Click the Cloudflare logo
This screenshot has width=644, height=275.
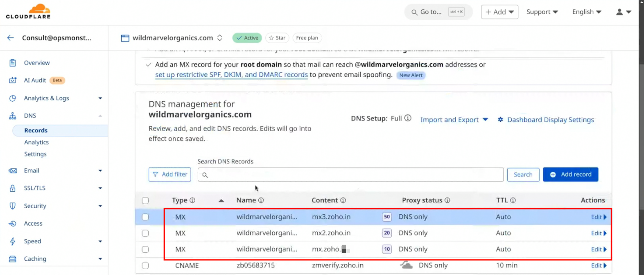[x=28, y=12]
